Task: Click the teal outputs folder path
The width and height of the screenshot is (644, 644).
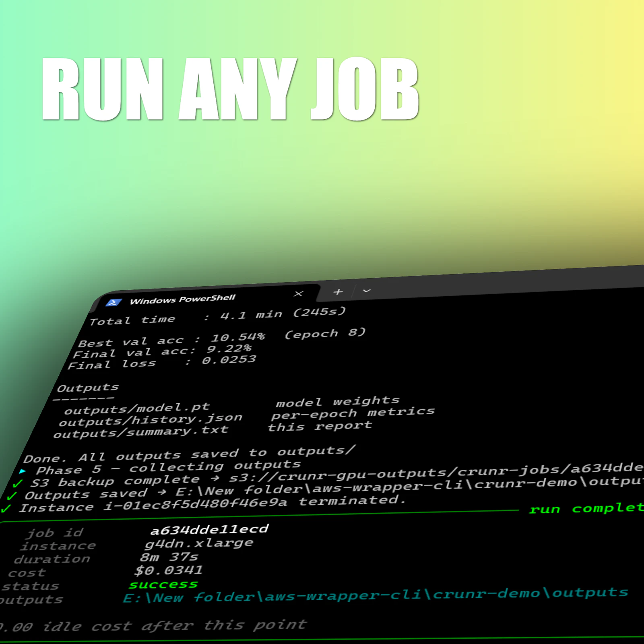Action: (x=375, y=595)
